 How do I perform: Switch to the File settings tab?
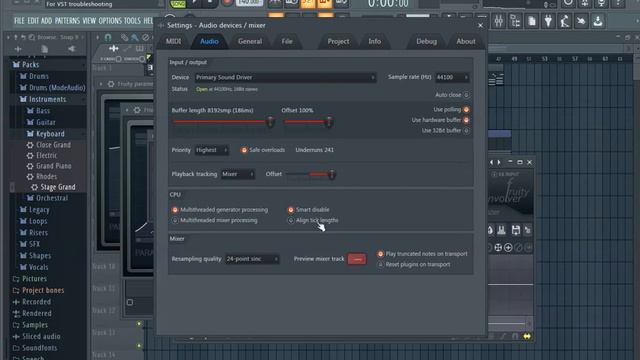point(287,41)
